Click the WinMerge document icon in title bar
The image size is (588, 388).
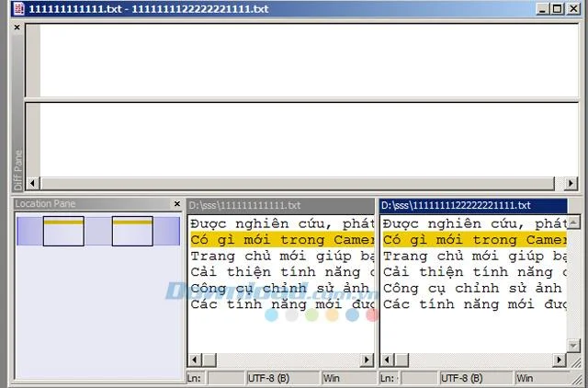(x=18, y=8)
